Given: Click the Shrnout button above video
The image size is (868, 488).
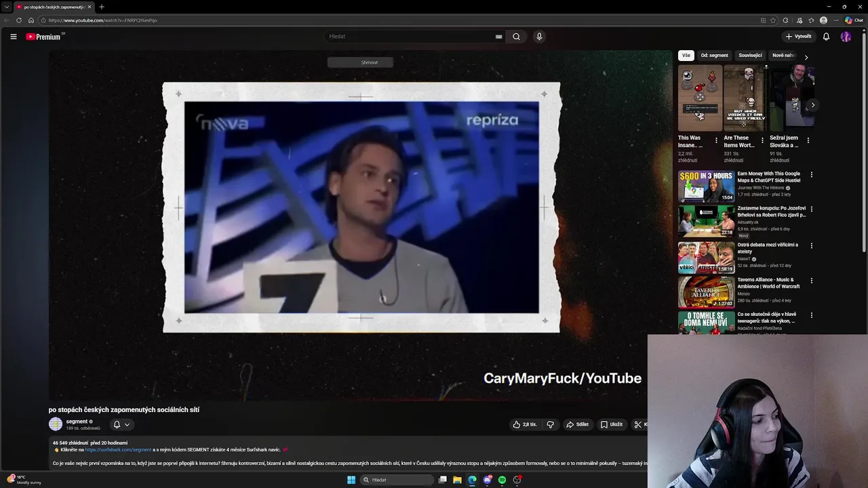Looking at the screenshot, I should 360,62.
